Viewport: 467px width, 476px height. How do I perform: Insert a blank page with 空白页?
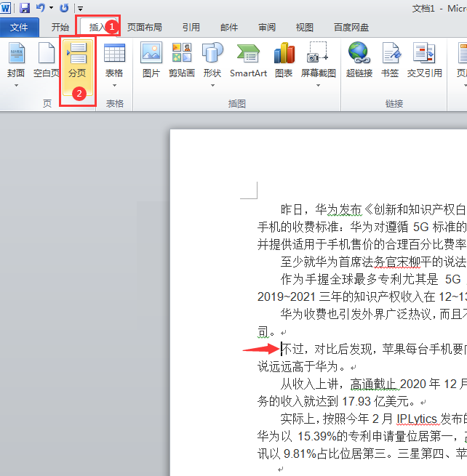tap(46, 60)
